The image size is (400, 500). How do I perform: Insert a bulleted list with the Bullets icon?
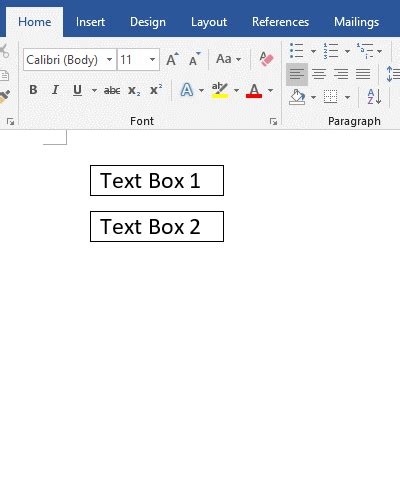coord(296,51)
